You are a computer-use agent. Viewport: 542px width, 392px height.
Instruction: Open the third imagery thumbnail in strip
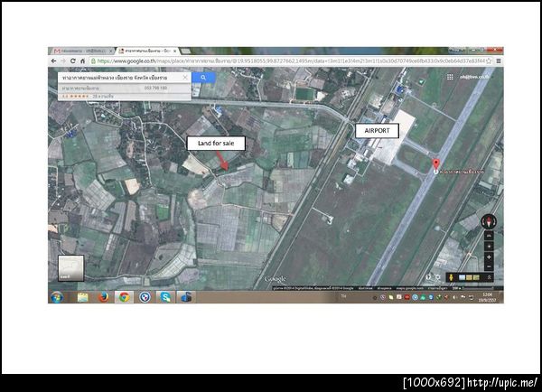pyautogui.click(x=476, y=277)
